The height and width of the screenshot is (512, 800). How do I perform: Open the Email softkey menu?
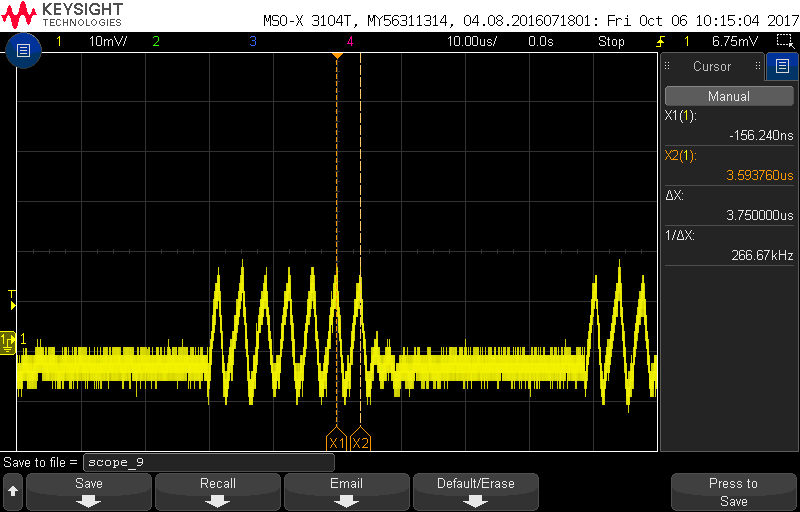click(347, 492)
